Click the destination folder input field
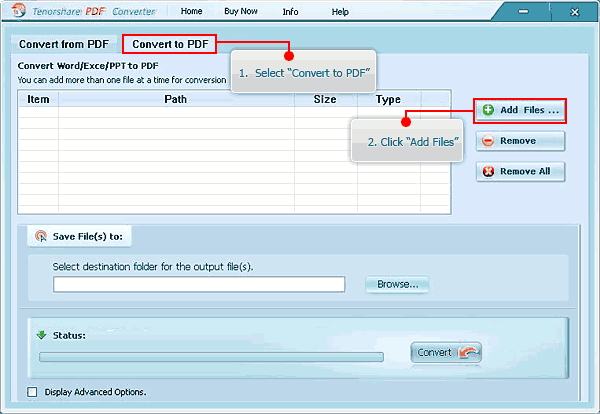The width and height of the screenshot is (600, 414). [x=199, y=284]
